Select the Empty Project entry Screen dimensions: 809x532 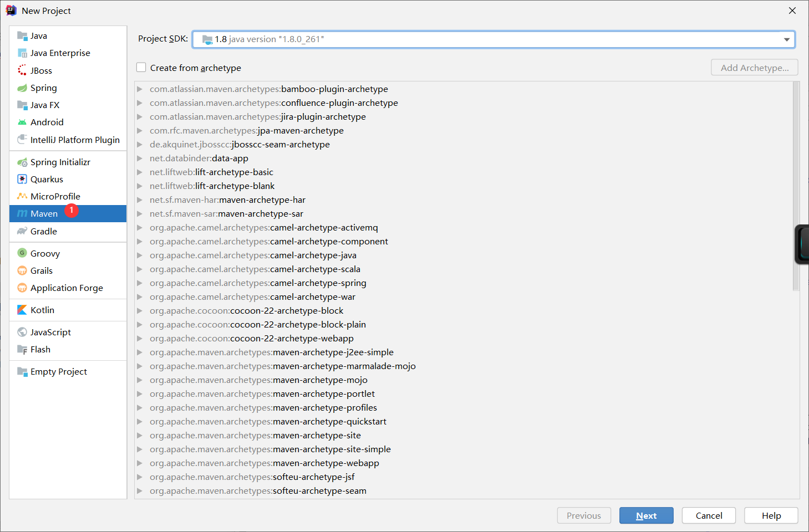(x=68, y=372)
